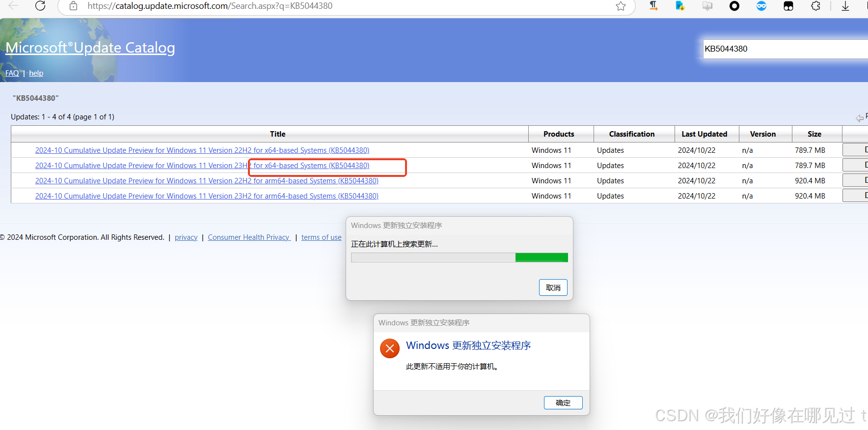Image resolution: width=868 pixels, height=430 pixels.
Task: Open the FAQ link
Action: pyautogui.click(x=12, y=73)
